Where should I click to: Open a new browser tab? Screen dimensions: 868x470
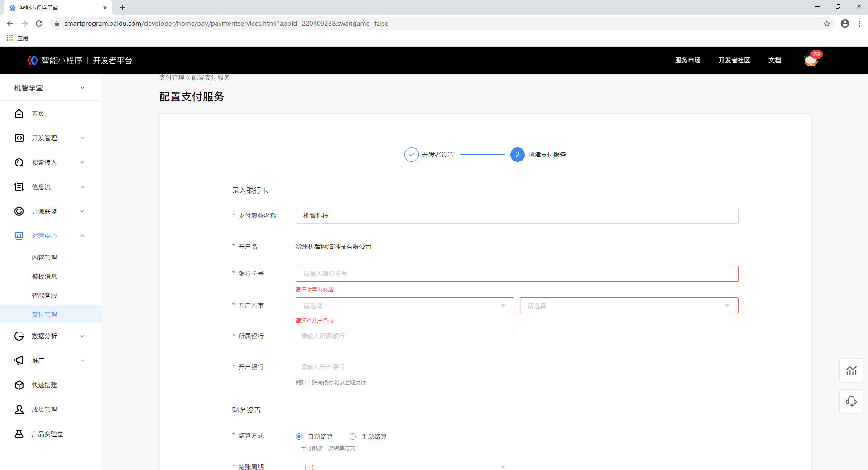tap(122, 8)
